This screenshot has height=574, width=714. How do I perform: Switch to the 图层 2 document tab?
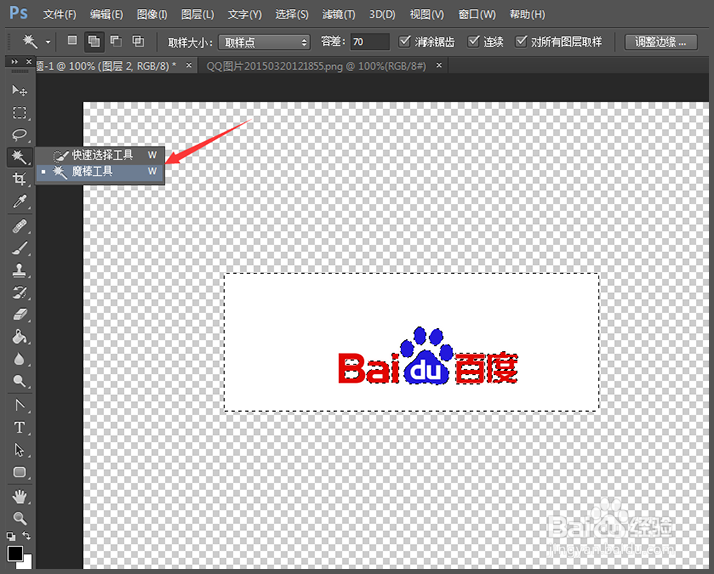point(106,66)
